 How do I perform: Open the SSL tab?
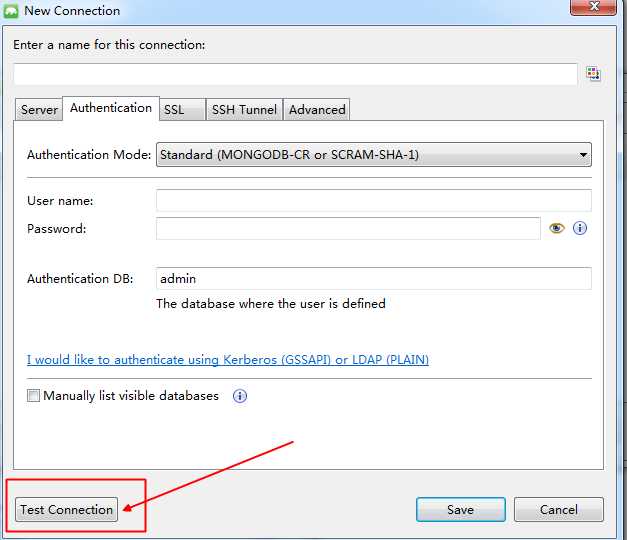tap(182, 110)
